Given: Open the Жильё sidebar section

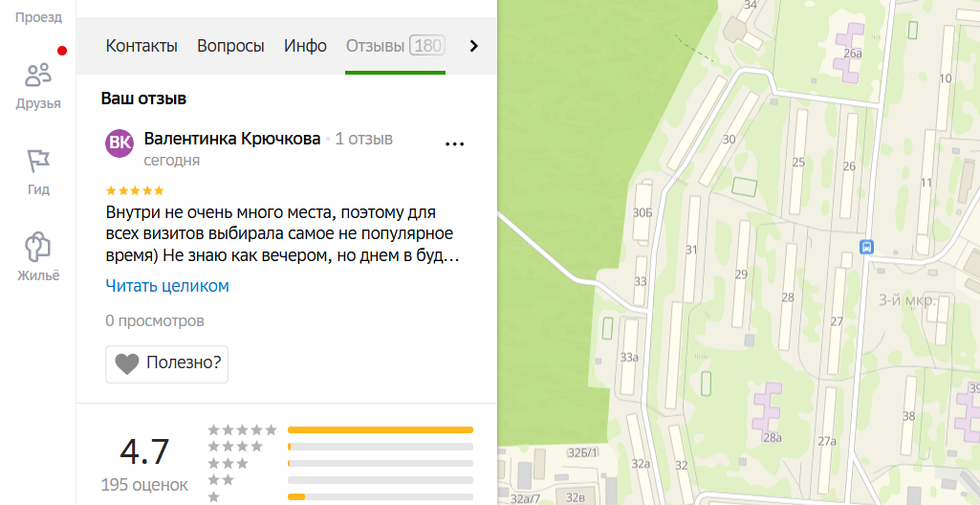Looking at the screenshot, I should 38,257.
